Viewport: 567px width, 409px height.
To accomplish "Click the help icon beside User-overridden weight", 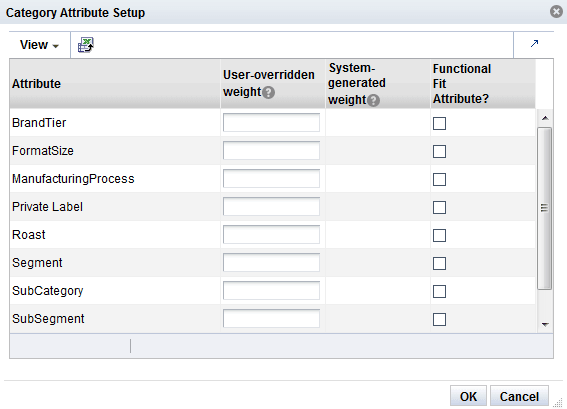I will point(269,93).
